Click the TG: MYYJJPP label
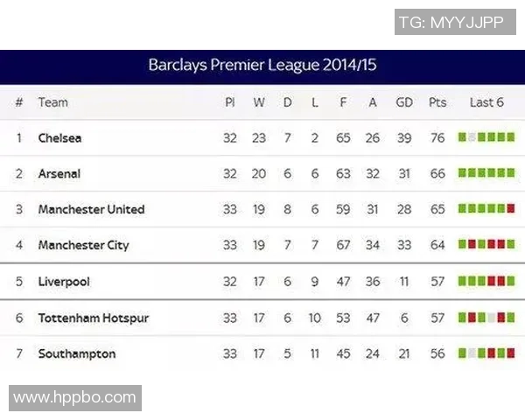 (451, 22)
